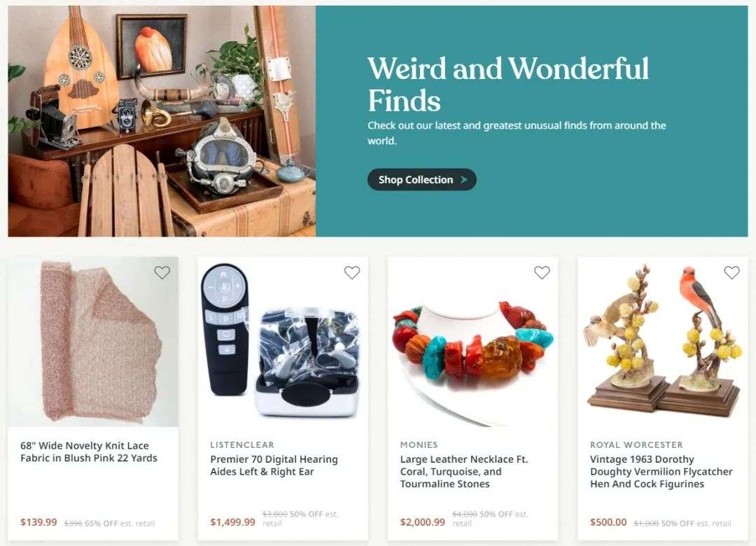
Task: Select the LISTENCLEAR brand label
Action: point(242,444)
